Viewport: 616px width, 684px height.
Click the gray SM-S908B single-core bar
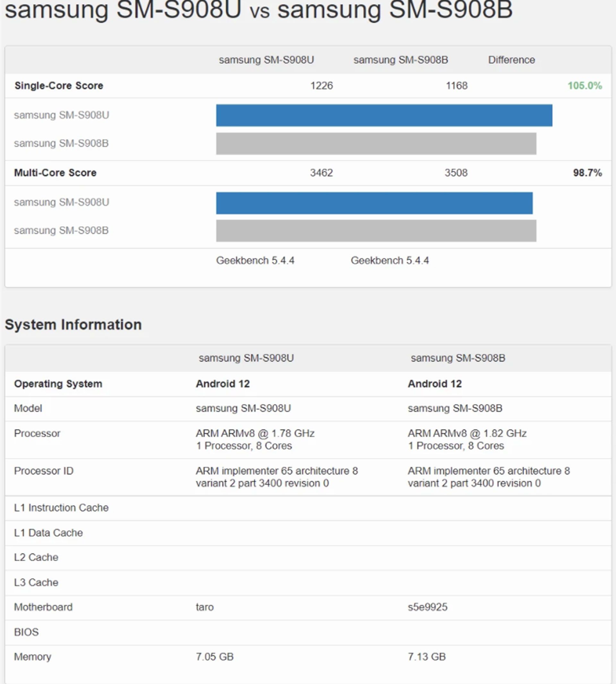pos(376,143)
